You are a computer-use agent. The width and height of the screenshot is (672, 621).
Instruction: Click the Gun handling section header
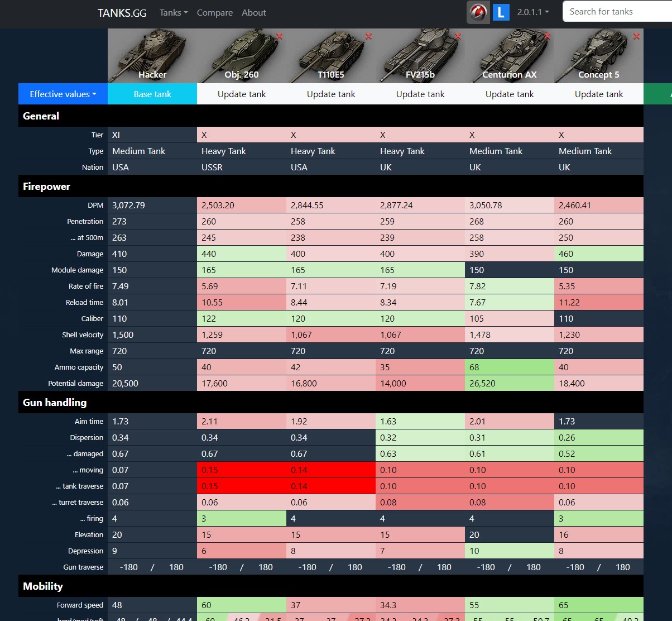pyautogui.click(x=331, y=402)
